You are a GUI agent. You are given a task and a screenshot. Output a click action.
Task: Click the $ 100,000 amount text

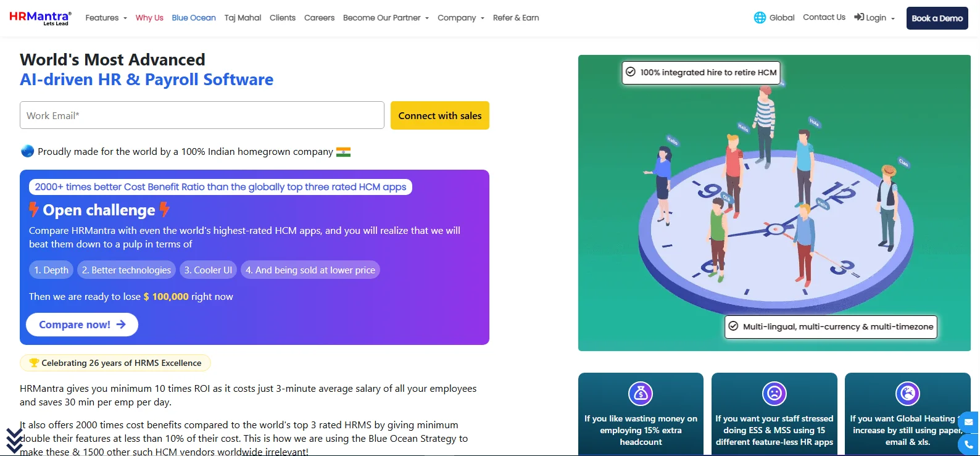click(166, 297)
